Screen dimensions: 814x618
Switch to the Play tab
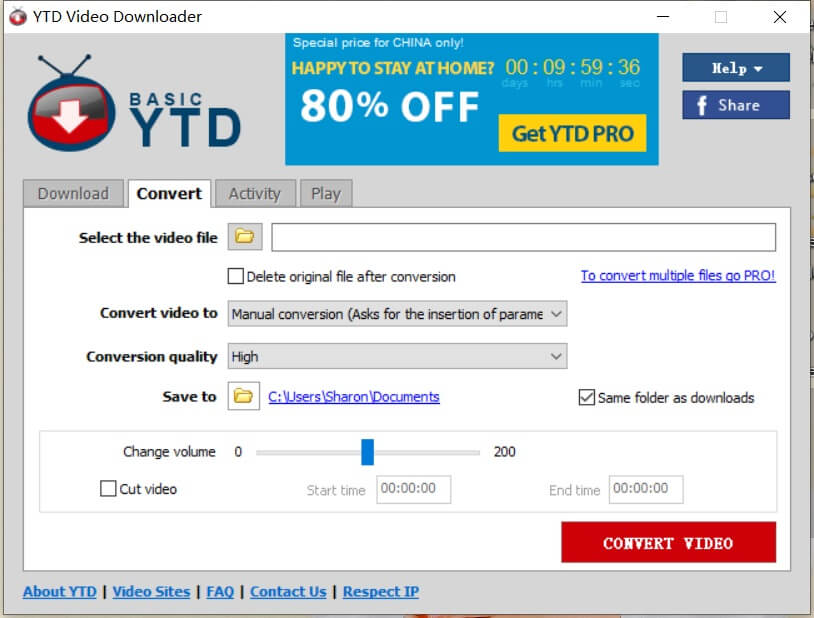(x=326, y=194)
